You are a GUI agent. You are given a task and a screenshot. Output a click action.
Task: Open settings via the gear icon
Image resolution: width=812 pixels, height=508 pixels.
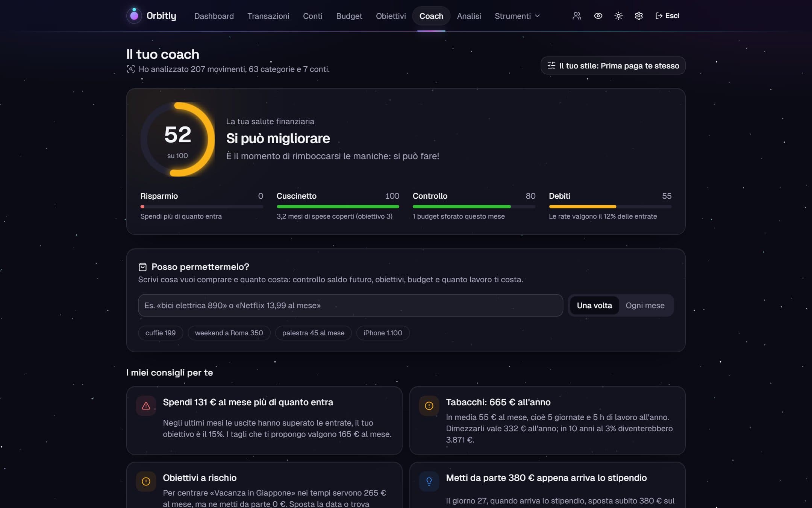tap(639, 16)
